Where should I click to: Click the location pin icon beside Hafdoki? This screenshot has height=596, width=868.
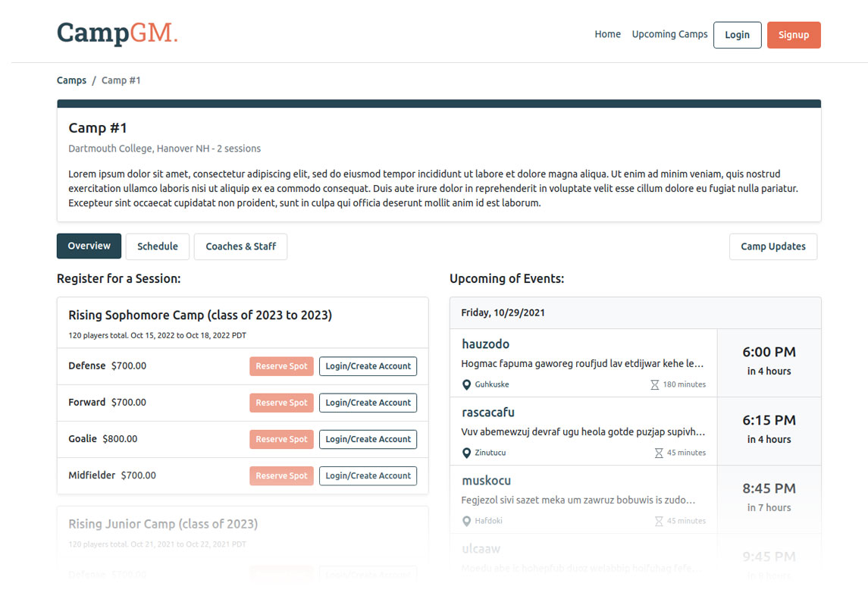pos(466,521)
